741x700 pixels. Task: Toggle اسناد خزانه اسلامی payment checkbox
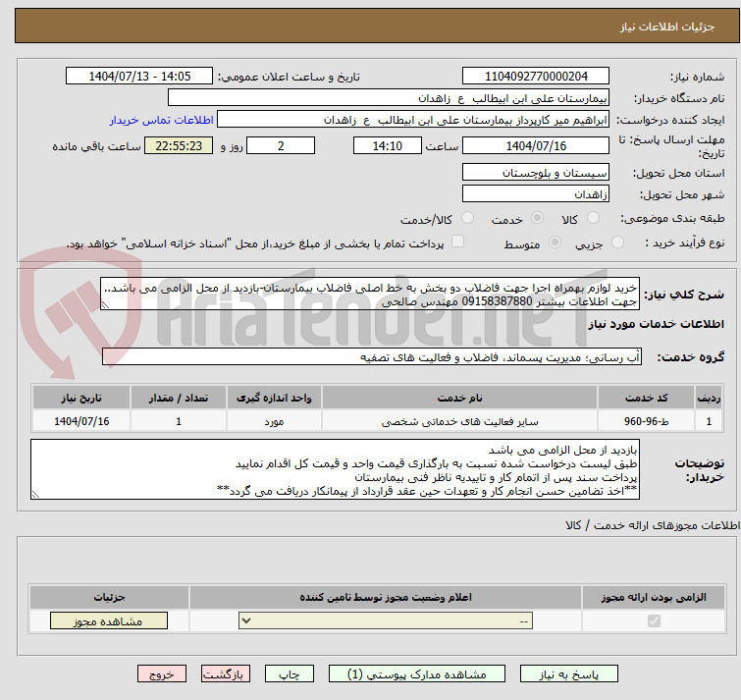(457, 242)
